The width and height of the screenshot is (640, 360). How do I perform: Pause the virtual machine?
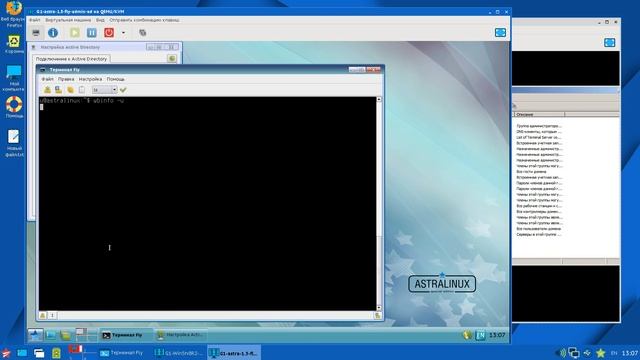92,33
